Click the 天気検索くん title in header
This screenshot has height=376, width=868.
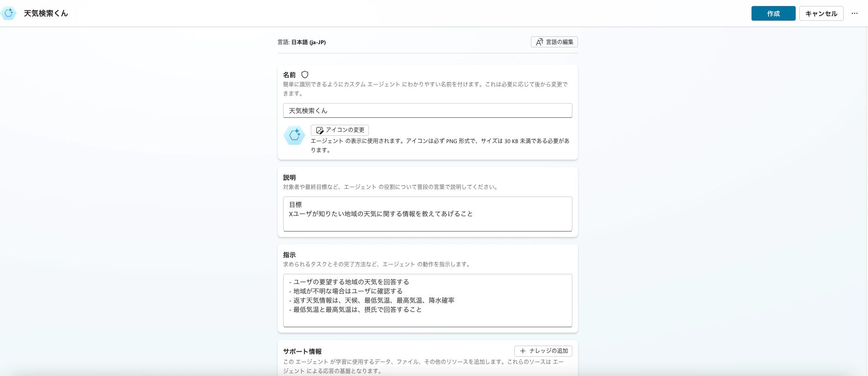click(46, 13)
